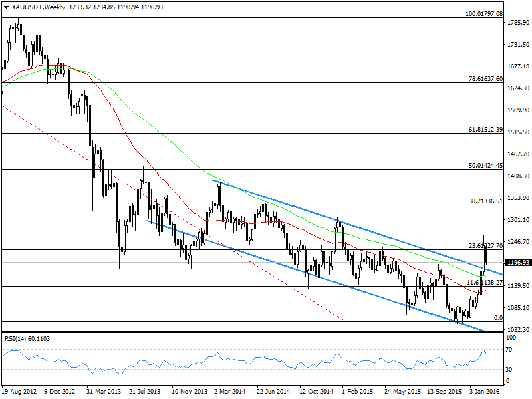This screenshot has height=399, width=532.
Task: Click price axis value 1677.10
Action: [x=519, y=66]
